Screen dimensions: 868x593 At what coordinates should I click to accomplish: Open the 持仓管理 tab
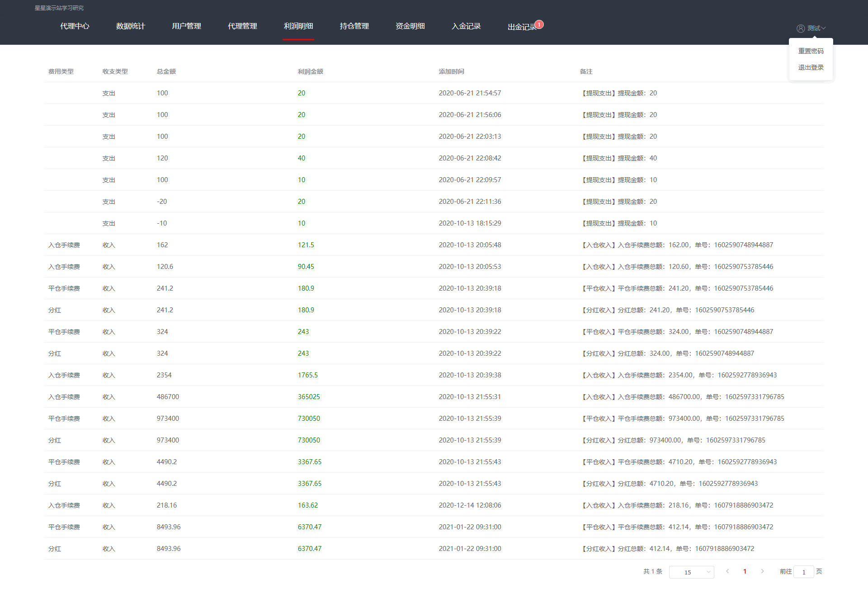[354, 26]
